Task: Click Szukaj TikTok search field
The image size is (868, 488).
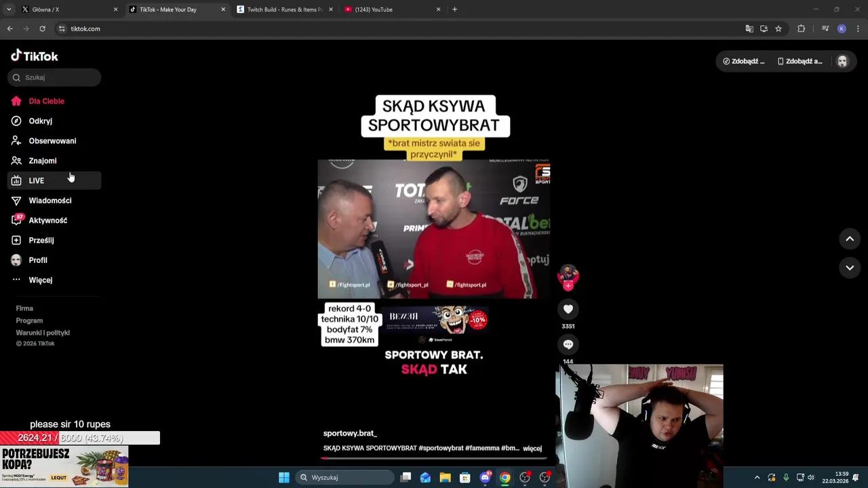Action: (x=54, y=77)
